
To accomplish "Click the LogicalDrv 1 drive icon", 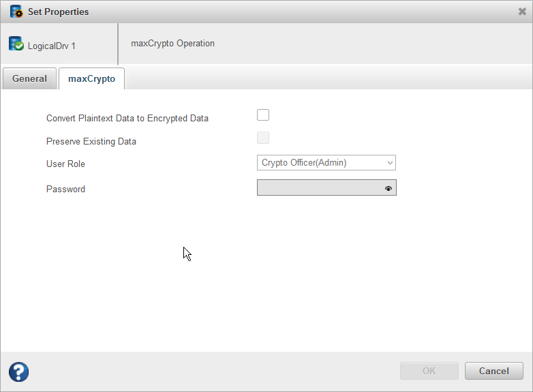I will 16,44.
